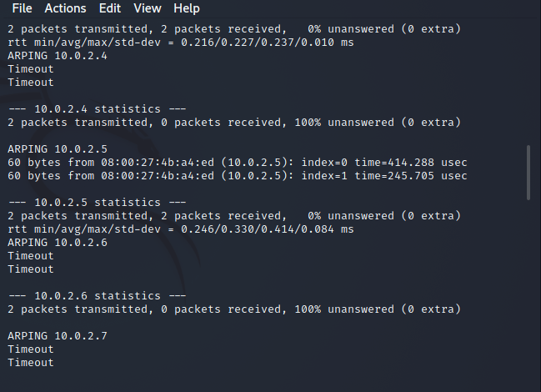Screen dimensions: 541x392
Task: Click the ARPING 10.0.2.5 line
Action: coord(58,149)
